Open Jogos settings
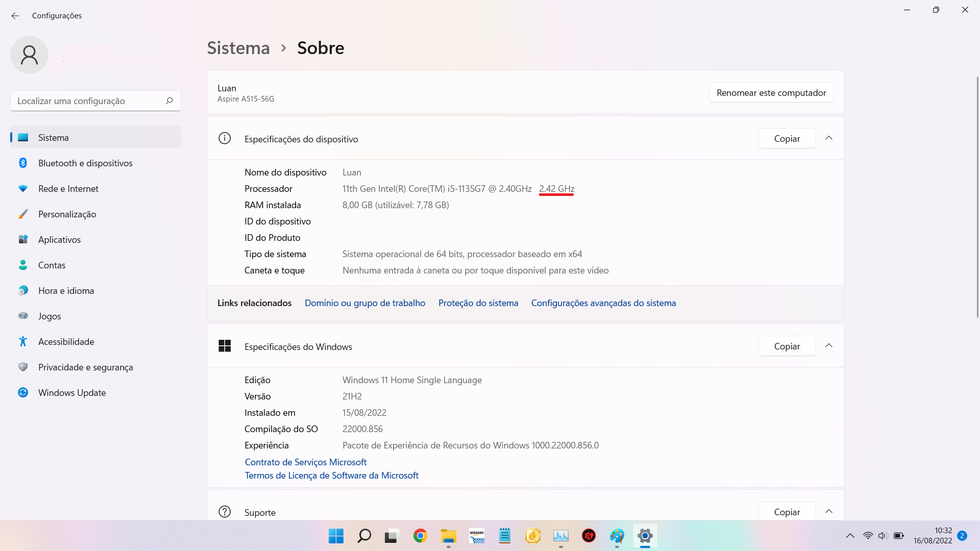Viewport: 980px width, 551px height. click(x=95, y=316)
